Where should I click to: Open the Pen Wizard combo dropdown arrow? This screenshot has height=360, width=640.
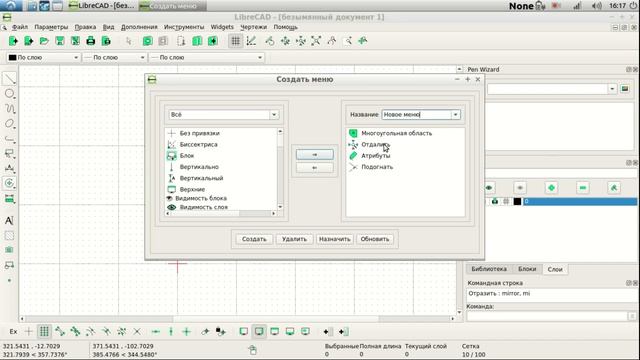tap(612, 89)
